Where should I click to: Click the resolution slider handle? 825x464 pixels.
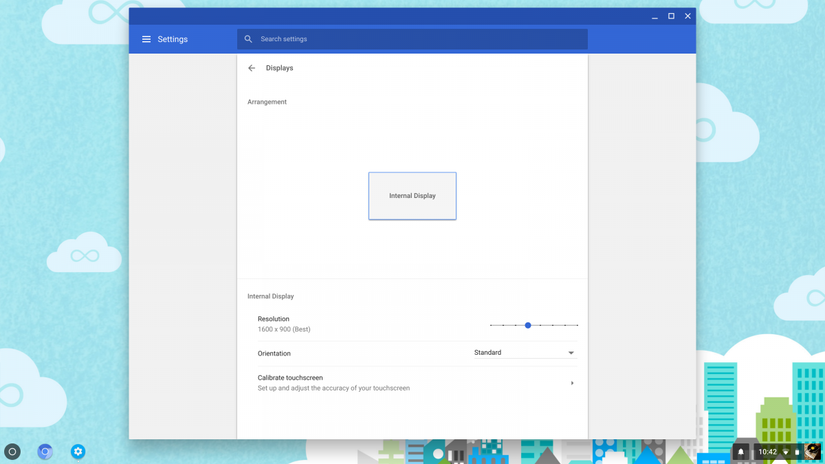528,325
